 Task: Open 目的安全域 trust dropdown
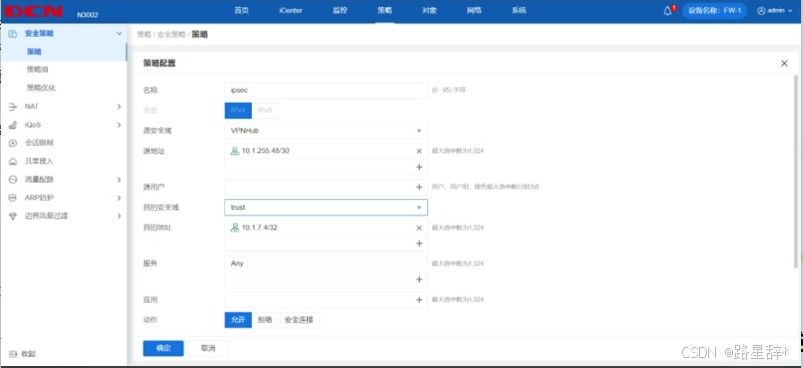coord(326,207)
